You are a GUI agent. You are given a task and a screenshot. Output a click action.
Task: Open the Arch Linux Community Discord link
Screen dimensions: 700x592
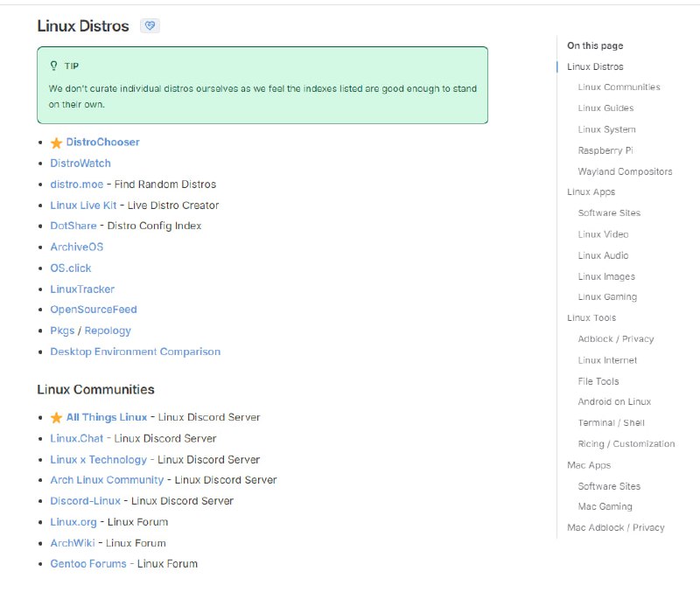107,480
